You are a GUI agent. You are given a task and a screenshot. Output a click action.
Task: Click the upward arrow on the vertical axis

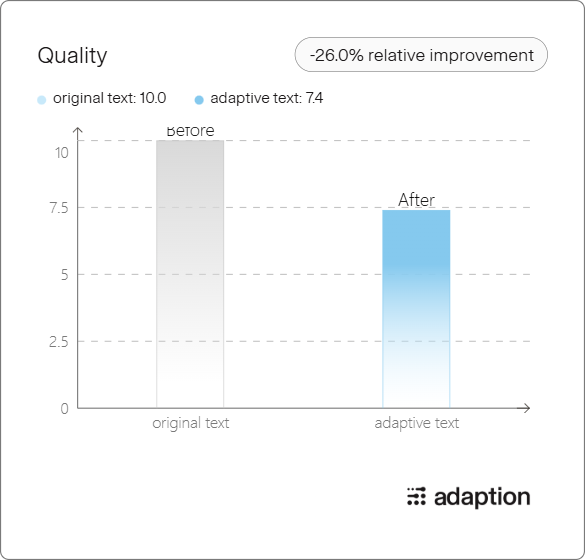click(78, 133)
